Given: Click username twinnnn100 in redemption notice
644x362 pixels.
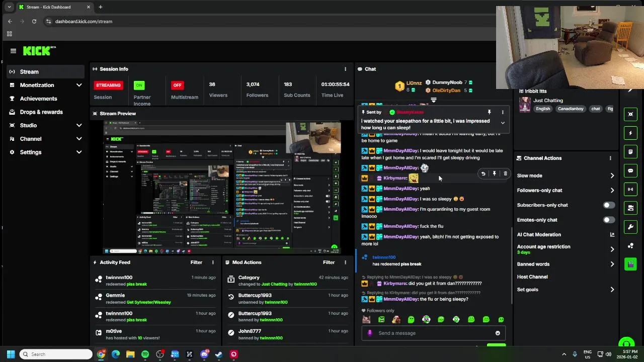Looking at the screenshot, I should (384, 257).
